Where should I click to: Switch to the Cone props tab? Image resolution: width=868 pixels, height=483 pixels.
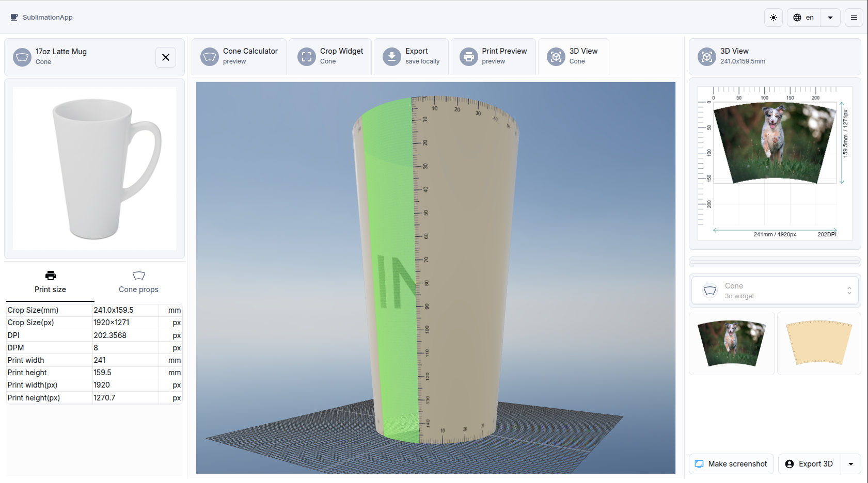(x=138, y=282)
